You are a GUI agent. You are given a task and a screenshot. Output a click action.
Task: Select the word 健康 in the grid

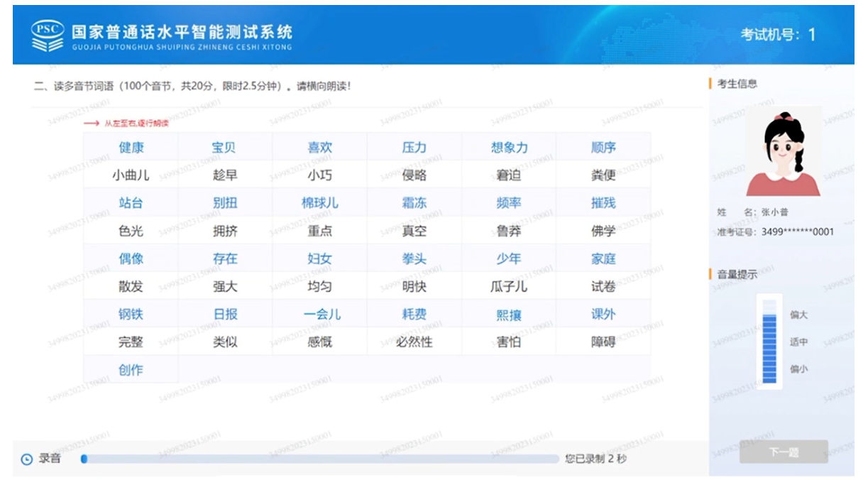131,148
